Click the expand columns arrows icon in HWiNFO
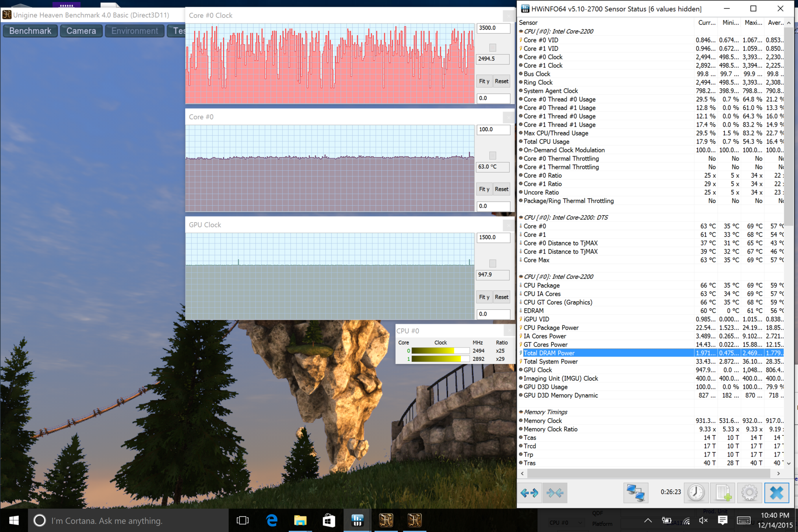The width and height of the screenshot is (798, 532). pos(529,493)
